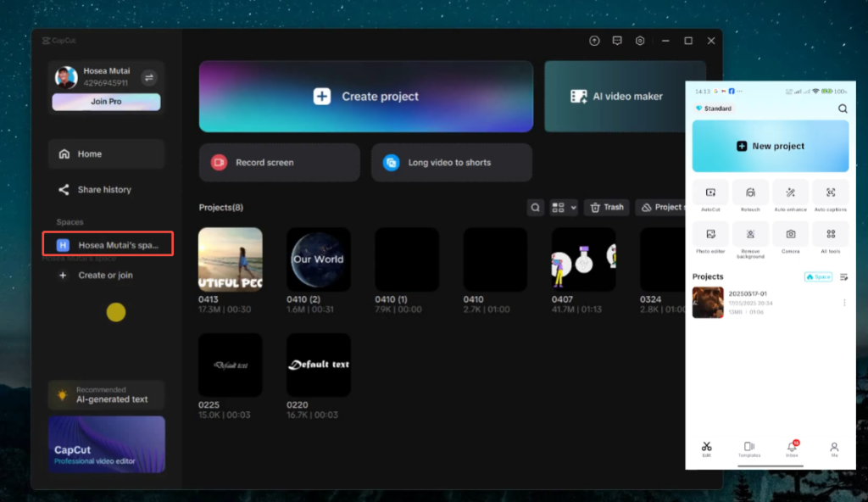The height and width of the screenshot is (502, 868).
Task: Click New project in mobile app
Action: point(770,147)
